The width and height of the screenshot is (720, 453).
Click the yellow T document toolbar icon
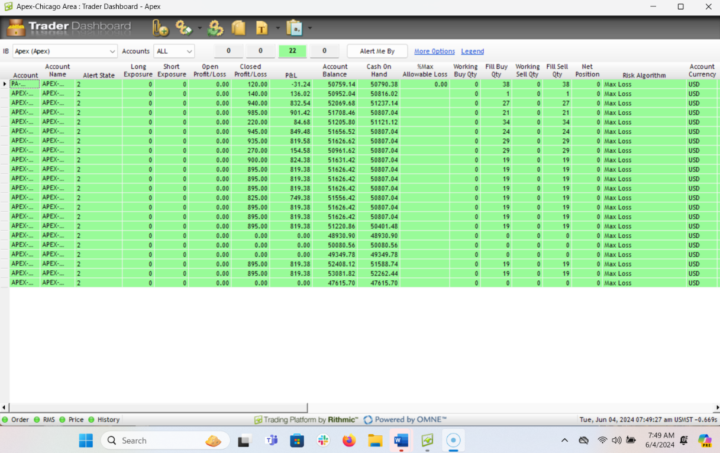pos(262,28)
